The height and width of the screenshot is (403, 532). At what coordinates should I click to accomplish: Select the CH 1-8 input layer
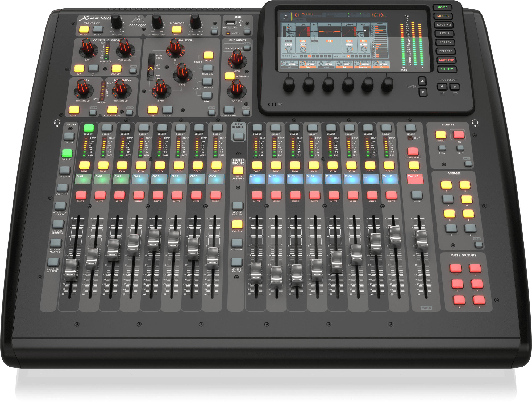tap(69, 136)
